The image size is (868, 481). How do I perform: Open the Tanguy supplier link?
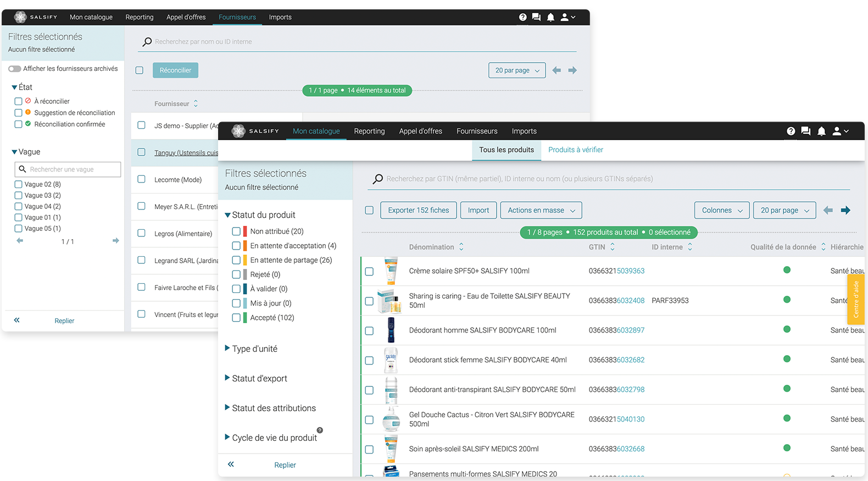coord(186,153)
